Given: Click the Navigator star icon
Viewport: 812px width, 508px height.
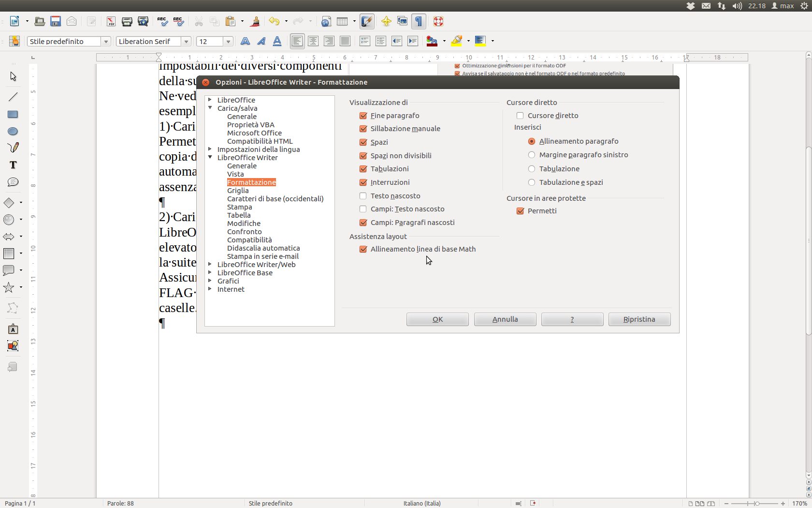Looking at the screenshot, I should click(386, 21).
